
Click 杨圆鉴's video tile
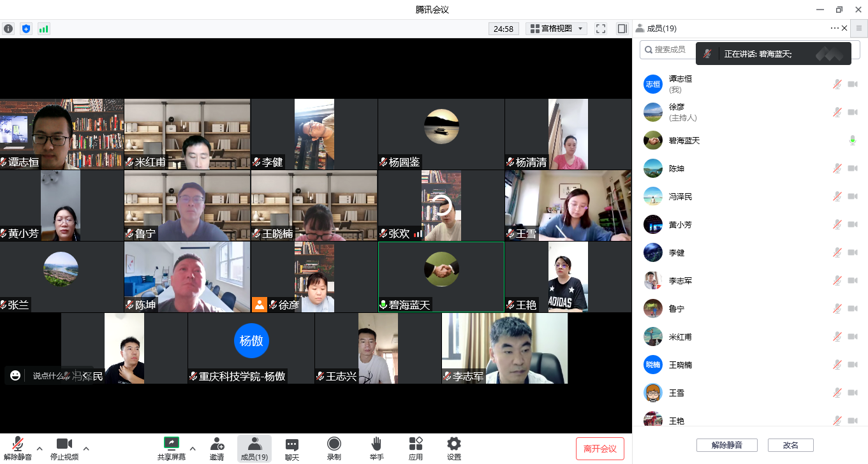coord(441,134)
